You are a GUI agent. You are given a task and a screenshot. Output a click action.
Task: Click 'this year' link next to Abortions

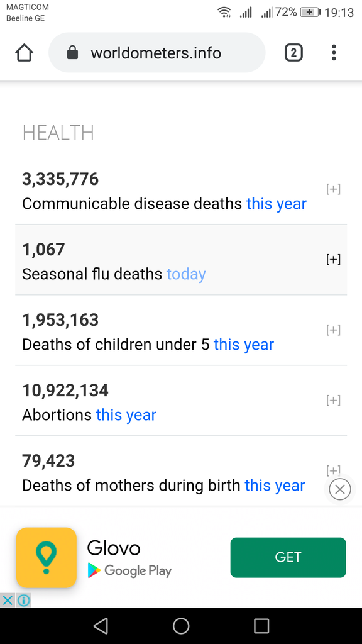(x=126, y=415)
